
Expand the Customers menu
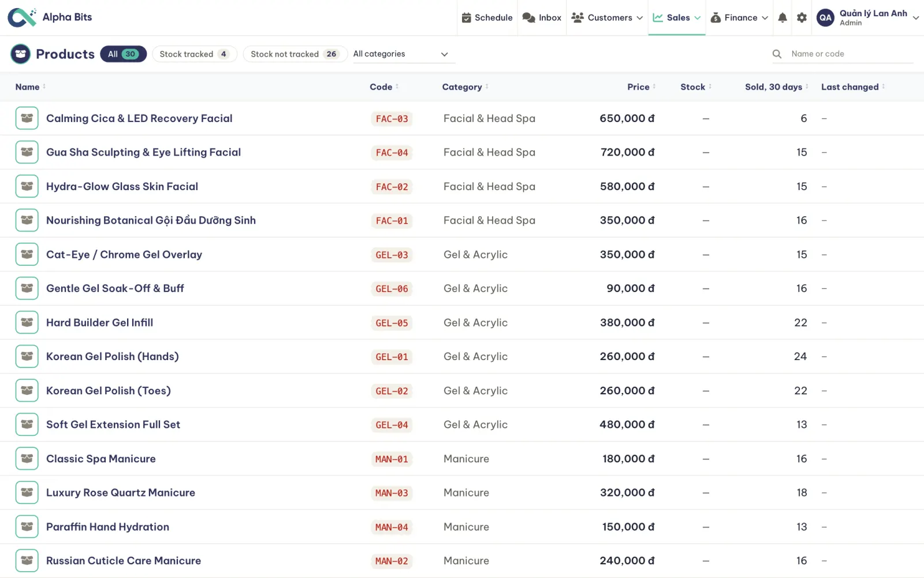coord(607,18)
